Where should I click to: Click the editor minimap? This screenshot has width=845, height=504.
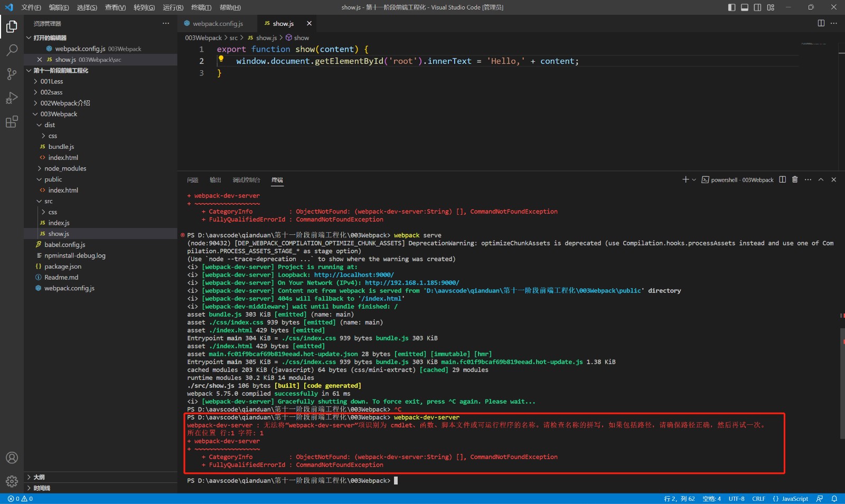coord(818,44)
